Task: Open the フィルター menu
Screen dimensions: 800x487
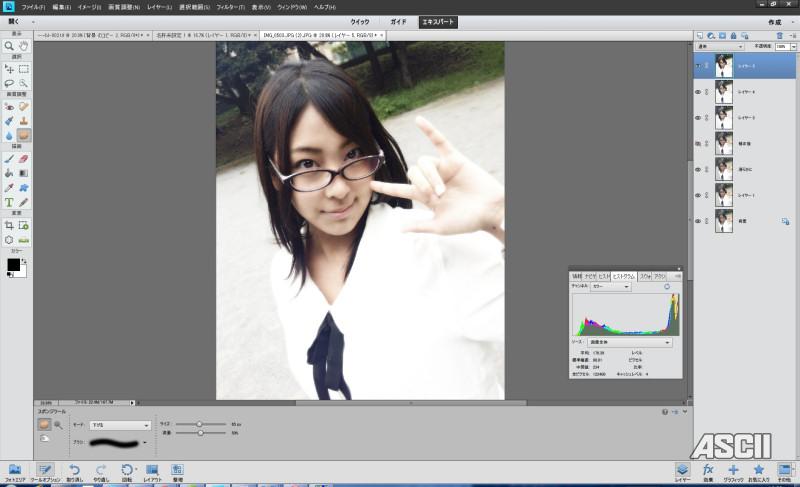Action: point(231,7)
